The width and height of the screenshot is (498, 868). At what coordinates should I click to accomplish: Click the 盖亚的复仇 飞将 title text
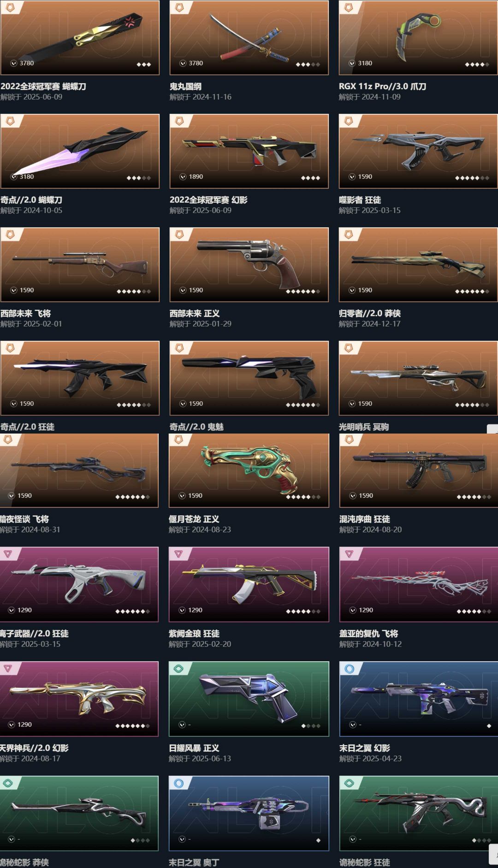coord(369,634)
